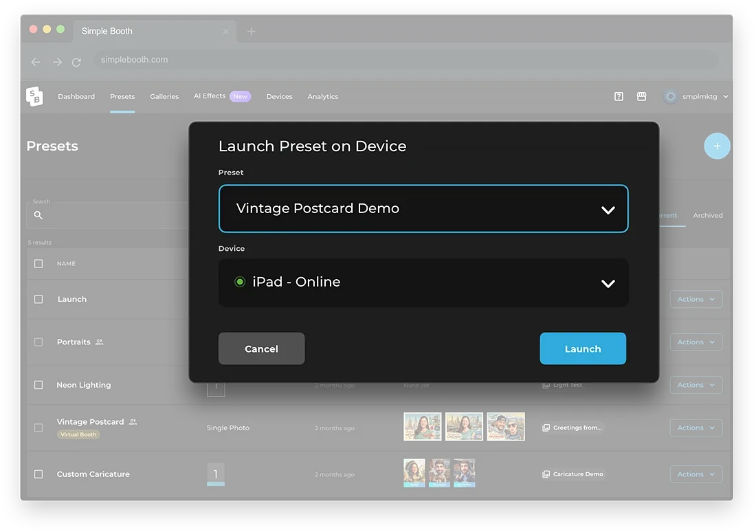This screenshot has height=532, width=756.
Task: Check the Vintage Postcard preset checkbox
Action: (x=38, y=428)
